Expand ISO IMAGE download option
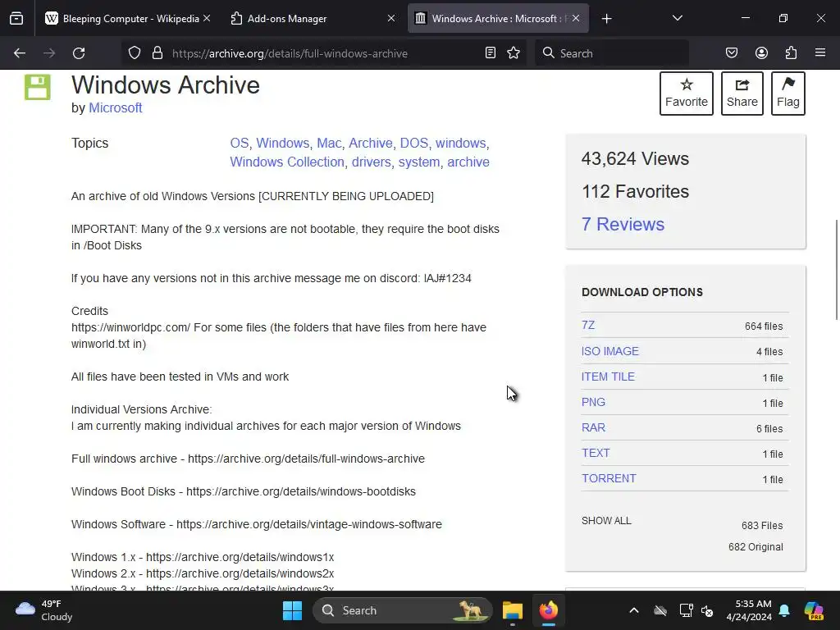This screenshot has width=840, height=630. click(x=610, y=351)
